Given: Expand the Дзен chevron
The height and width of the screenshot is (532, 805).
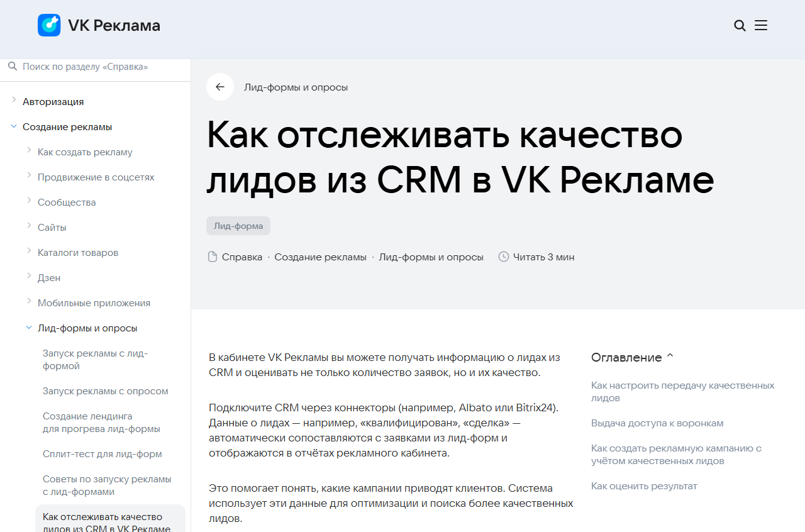Looking at the screenshot, I should point(29,275).
